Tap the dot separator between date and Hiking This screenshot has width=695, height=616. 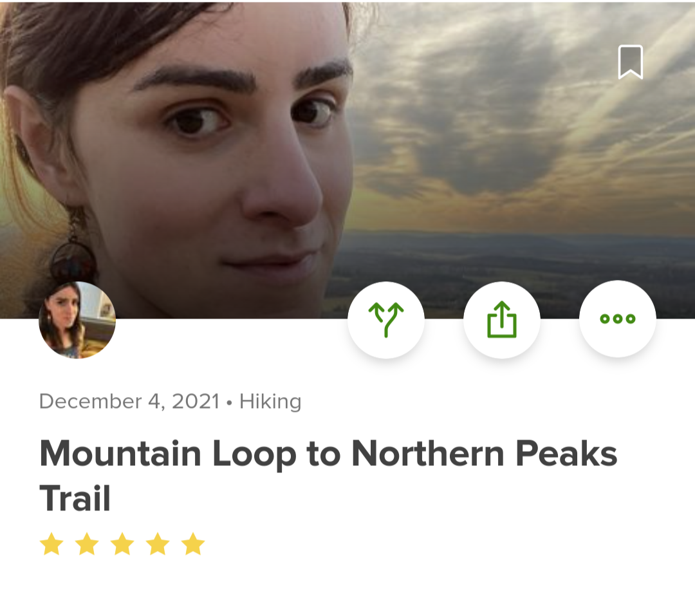(229, 403)
